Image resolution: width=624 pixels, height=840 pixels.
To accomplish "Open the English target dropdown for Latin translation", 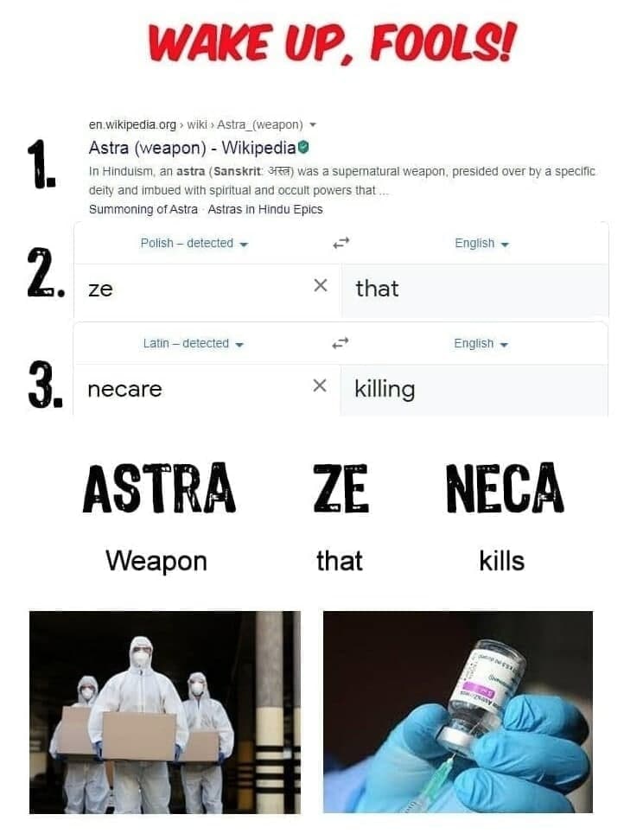I will pyautogui.click(x=481, y=343).
